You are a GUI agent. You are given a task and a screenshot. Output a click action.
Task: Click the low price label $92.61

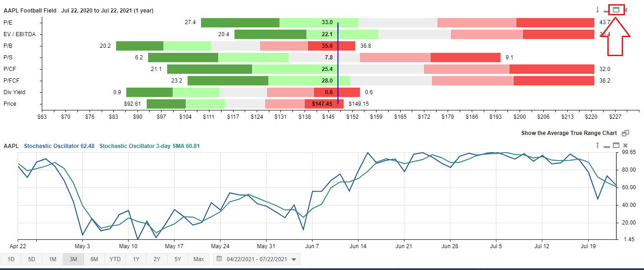click(132, 103)
